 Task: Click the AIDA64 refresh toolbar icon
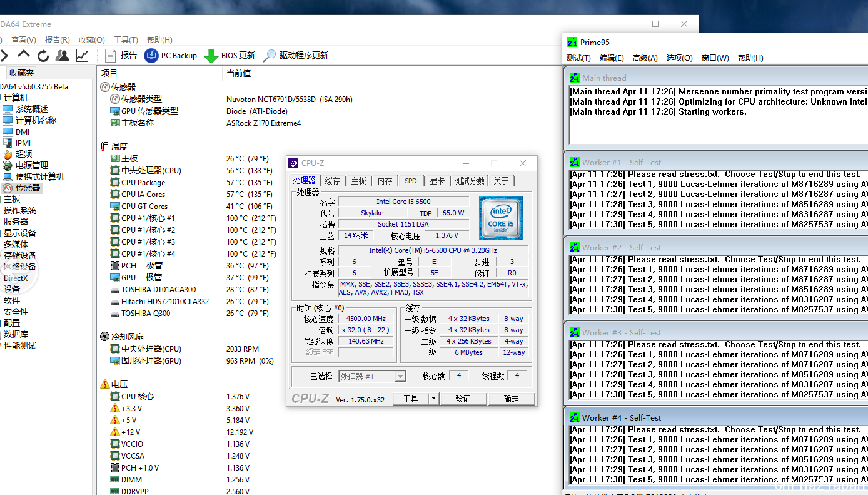pos(43,56)
